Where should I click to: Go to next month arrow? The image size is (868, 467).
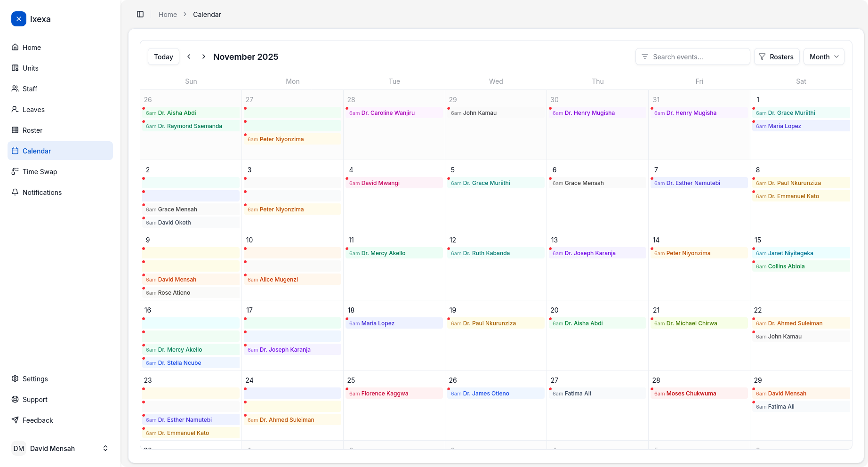[x=203, y=56]
